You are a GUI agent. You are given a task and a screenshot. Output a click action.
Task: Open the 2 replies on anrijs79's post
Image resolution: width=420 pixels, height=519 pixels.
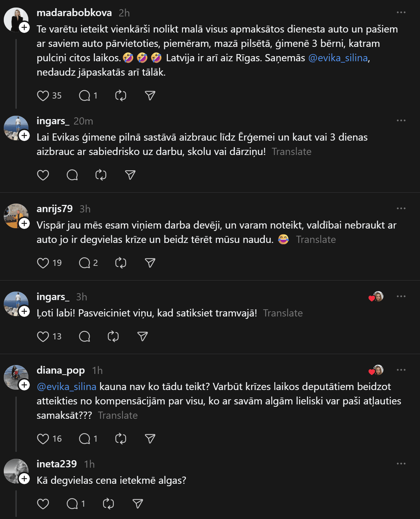click(84, 263)
